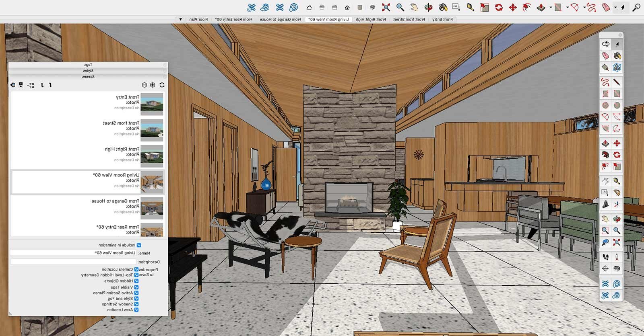
Task: Remove the scene with the minus icon
Action: [x=144, y=85]
